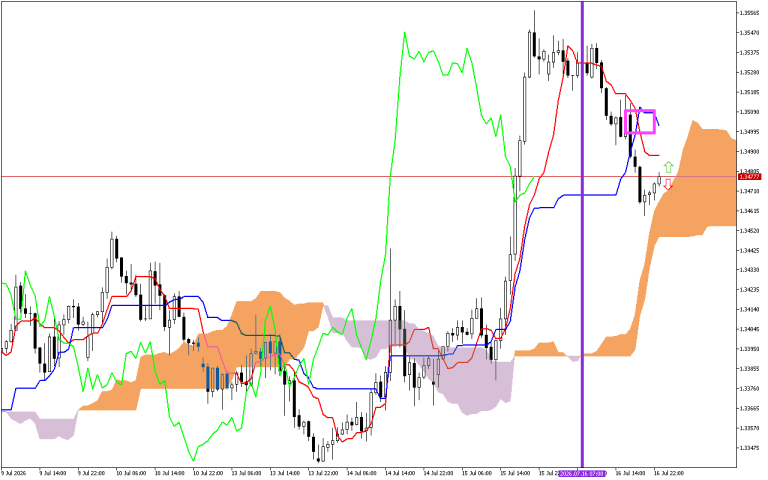This screenshot has height=480, width=768.
Task: Click price axis label 1.34520
Action: coord(749,231)
